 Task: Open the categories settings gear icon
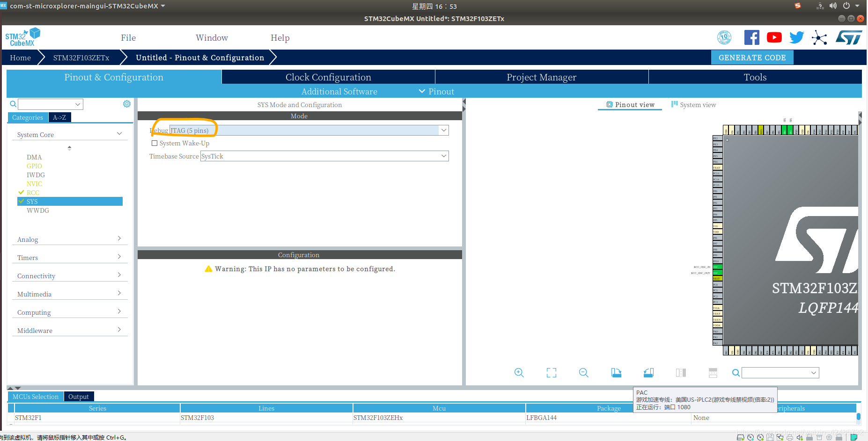pos(127,104)
